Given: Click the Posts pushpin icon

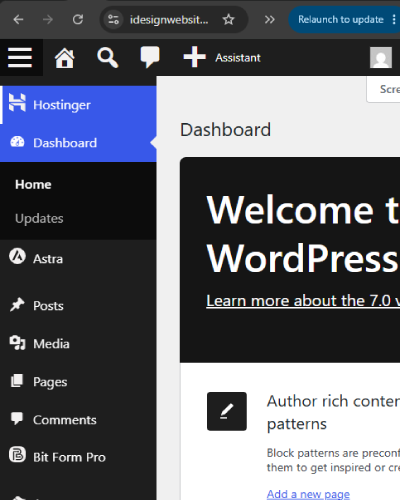Looking at the screenshot, I should [17, 304].
